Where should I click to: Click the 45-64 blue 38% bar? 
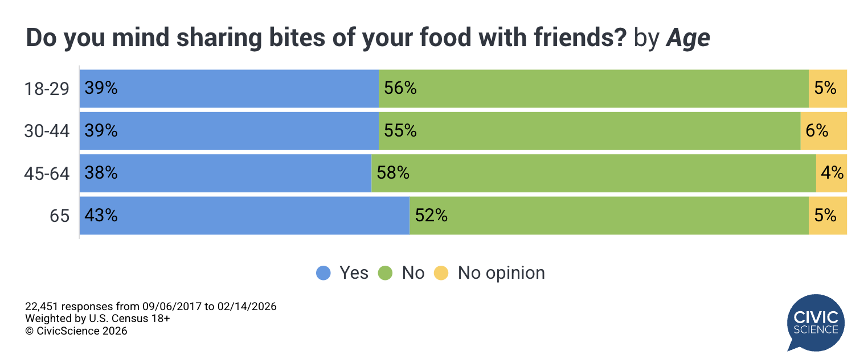(x=225, y=173)
